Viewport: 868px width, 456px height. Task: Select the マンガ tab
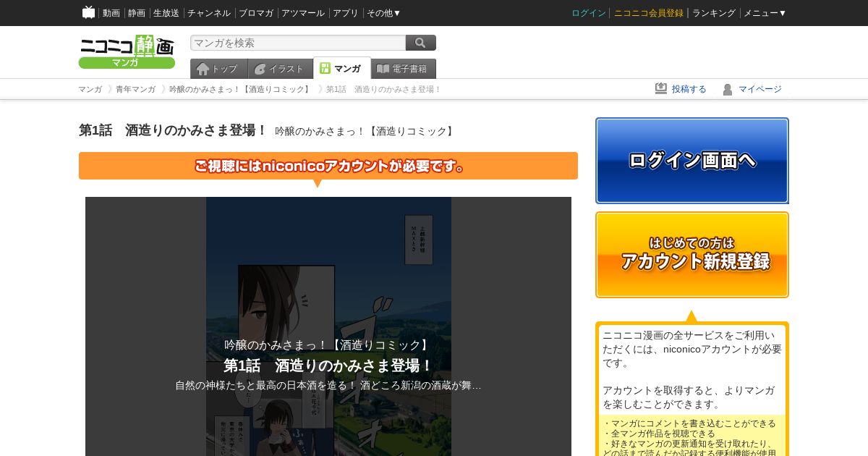click(x=341, y=68)
